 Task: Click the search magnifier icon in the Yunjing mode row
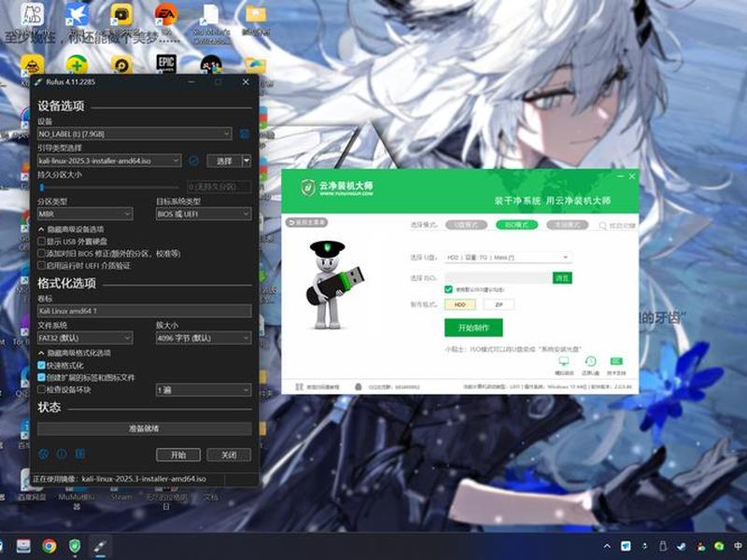tap(602, 225)
